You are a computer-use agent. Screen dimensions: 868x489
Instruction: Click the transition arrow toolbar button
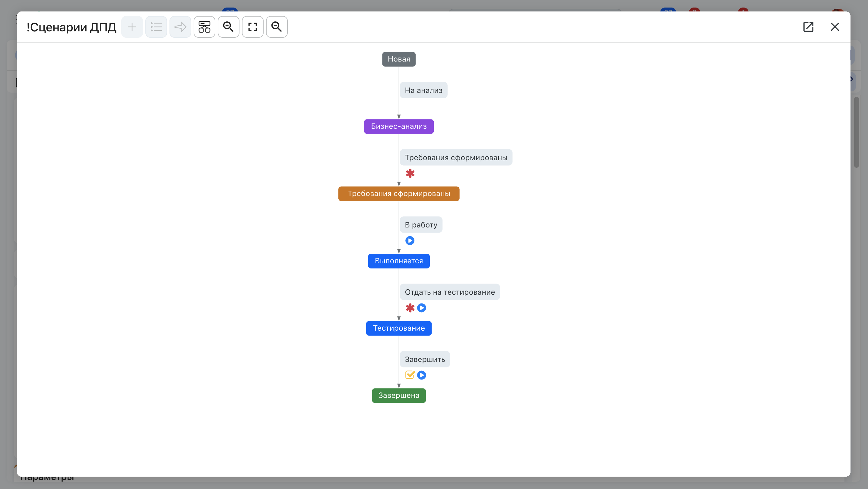point(180,27)
